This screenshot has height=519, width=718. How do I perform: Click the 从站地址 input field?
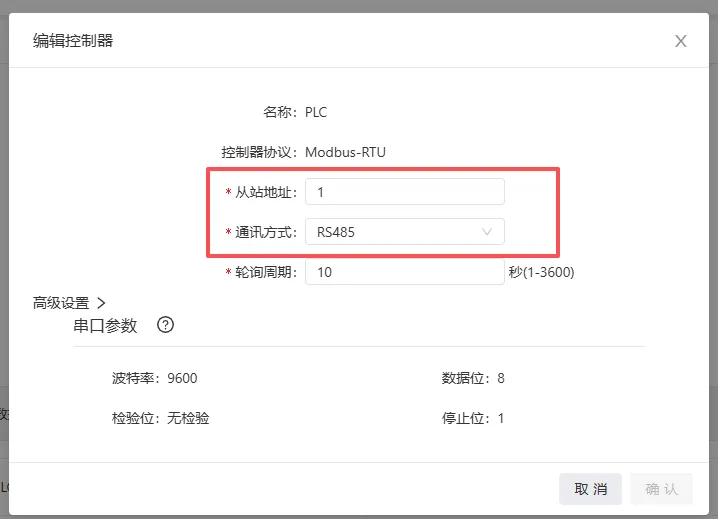[405, 192]
